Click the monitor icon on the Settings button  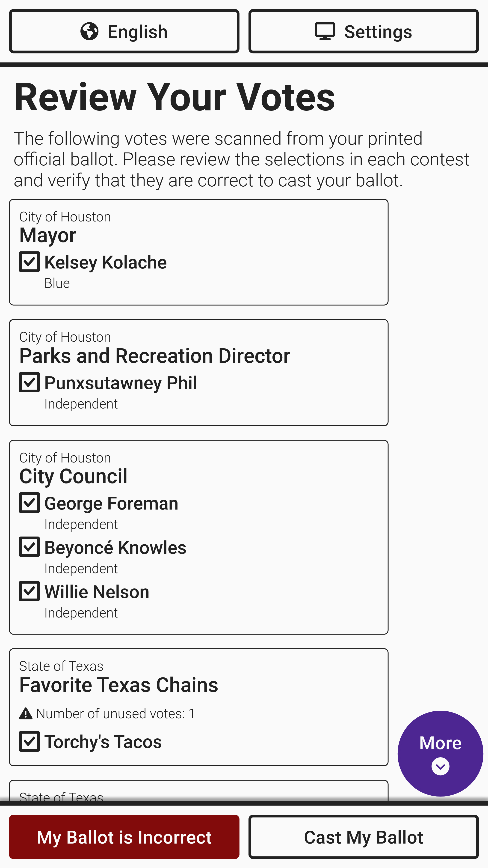[x=325, y=31]
